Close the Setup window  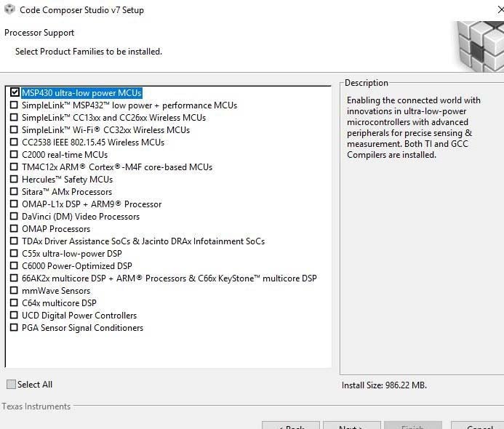tap(500, 10)
